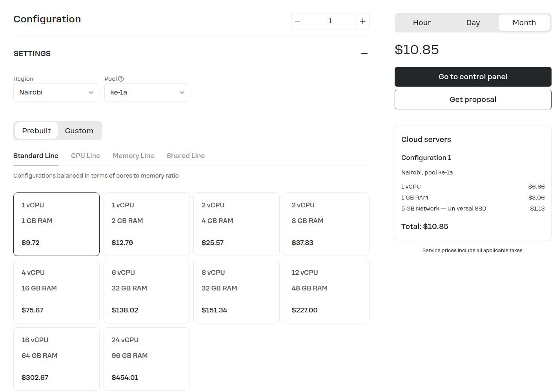Viewport: 559px width, 392px height.
Task: Click the $3.06 price for 1 GB RAM
Action: click(x=536, y=198)
